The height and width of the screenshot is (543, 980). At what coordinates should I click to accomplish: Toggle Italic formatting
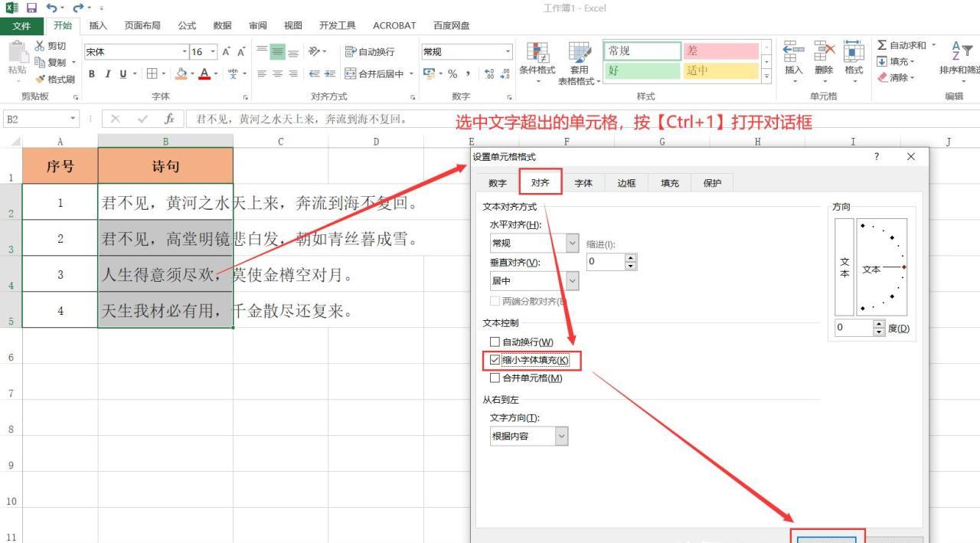click(x=108, y=74)
